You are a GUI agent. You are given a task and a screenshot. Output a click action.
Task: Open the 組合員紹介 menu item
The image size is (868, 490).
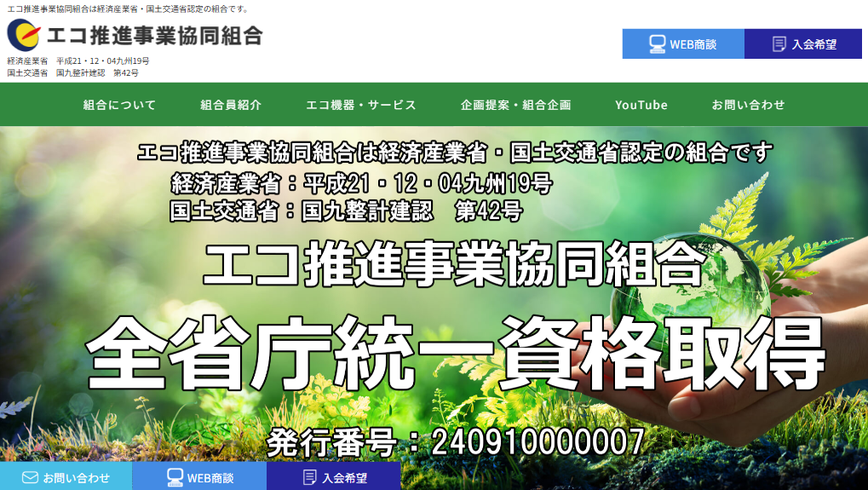coord(231,105)
